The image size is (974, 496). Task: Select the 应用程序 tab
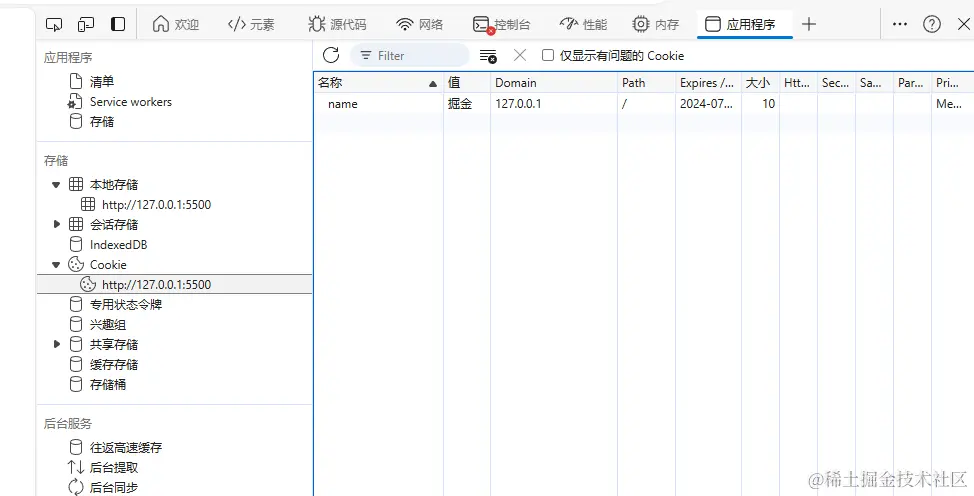[x=744, y=24]
